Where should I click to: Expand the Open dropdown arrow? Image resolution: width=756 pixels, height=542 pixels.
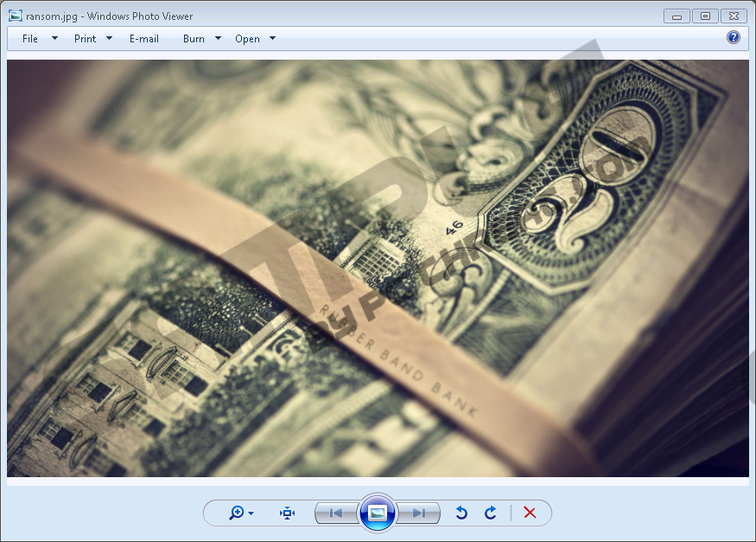point(272,38)
